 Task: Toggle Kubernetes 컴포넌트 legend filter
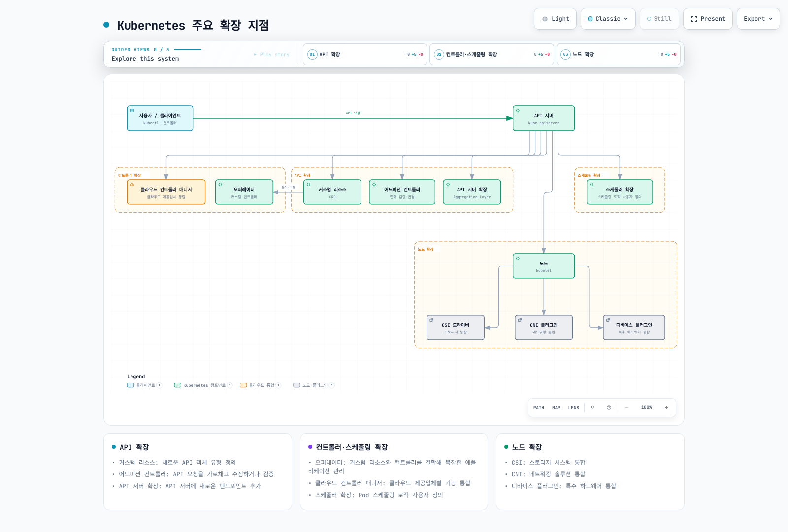click(x=203, y=385)
